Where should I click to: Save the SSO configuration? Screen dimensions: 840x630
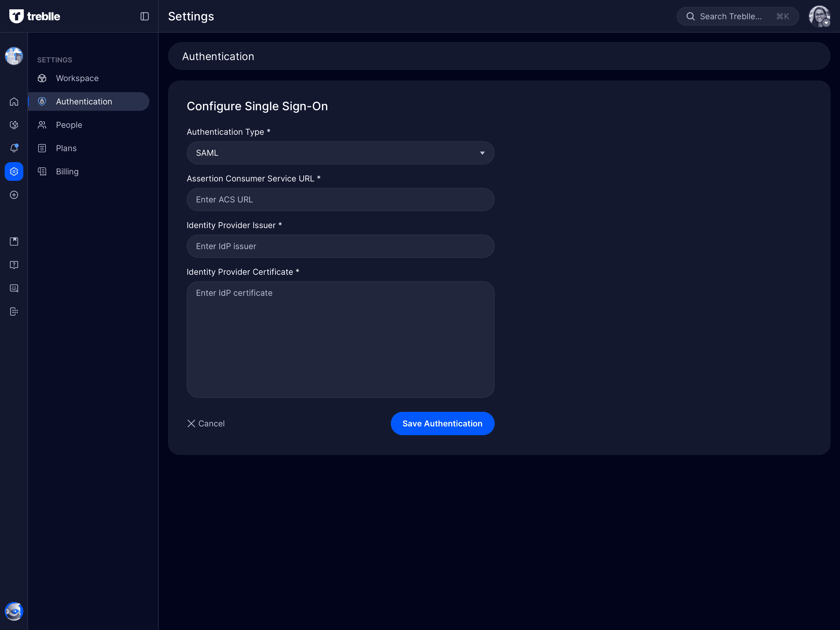pos(442,423)
